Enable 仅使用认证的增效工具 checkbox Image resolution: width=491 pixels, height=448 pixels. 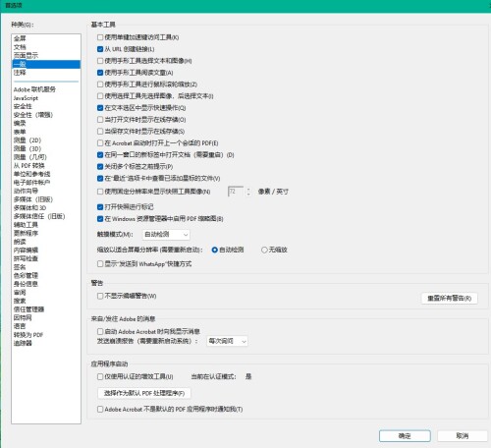(100, 377)
